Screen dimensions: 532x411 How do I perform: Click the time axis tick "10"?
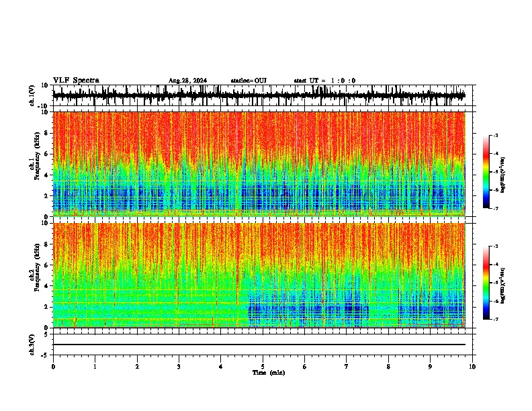(472, 367)
